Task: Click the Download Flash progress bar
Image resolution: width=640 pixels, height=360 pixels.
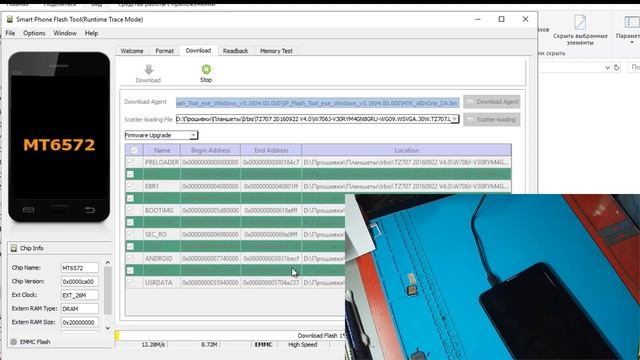Action: [231, 336]
